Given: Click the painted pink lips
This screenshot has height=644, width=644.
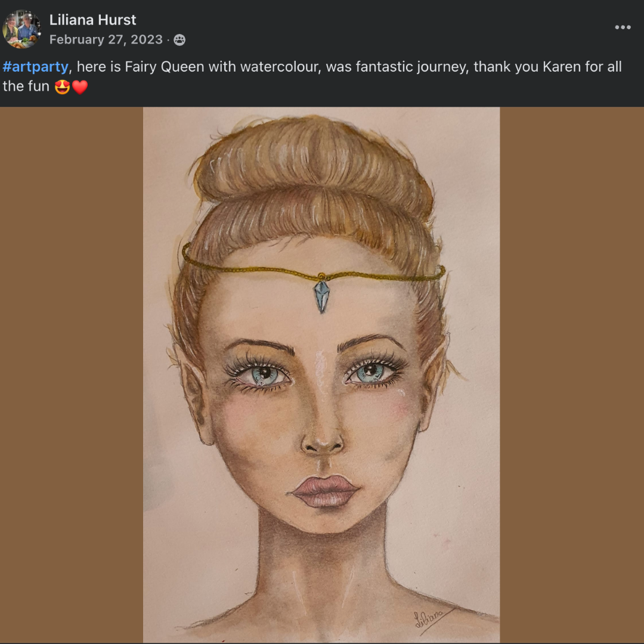Looking at the screenshot, I should (x=324, y=491).
